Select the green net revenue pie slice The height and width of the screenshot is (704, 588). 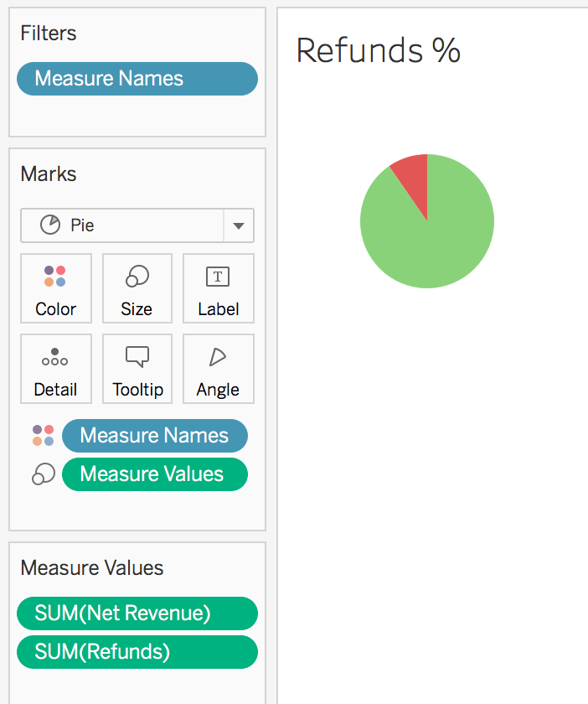pyautogui.click(x=427, y=243)
